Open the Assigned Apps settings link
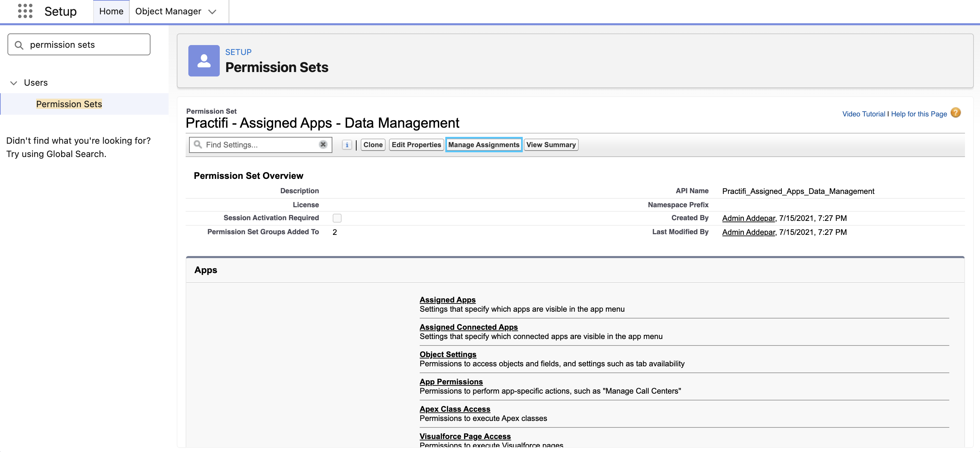Viewport: 980px width, 452px height. pyautogui.click(x=447, y=300)
